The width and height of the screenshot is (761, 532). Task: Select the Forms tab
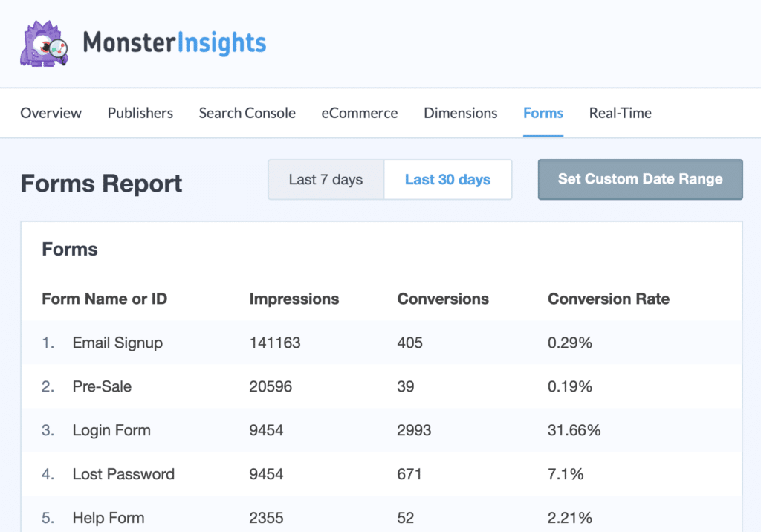coord(543,113)
